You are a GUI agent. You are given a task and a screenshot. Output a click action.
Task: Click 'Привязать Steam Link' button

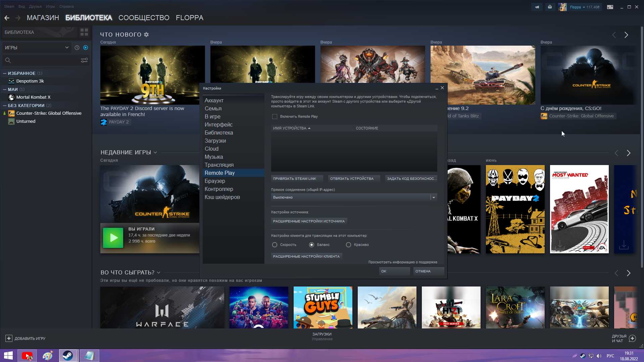297,178
